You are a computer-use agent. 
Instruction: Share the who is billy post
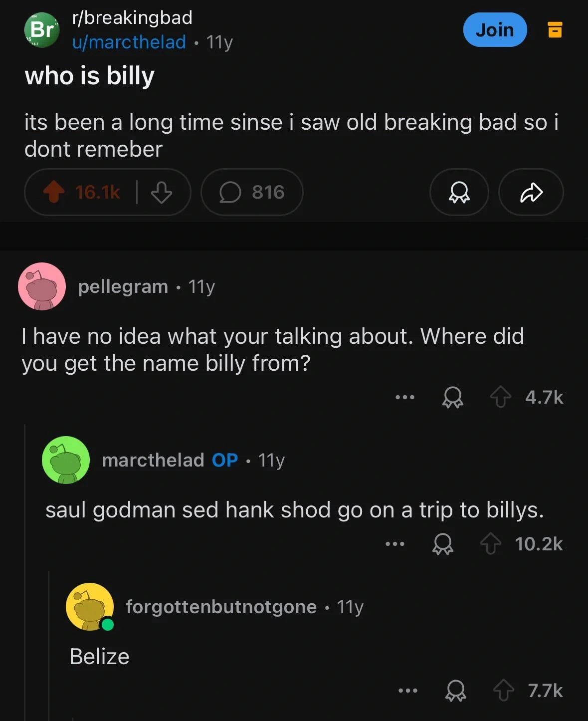tap(531, 192)
